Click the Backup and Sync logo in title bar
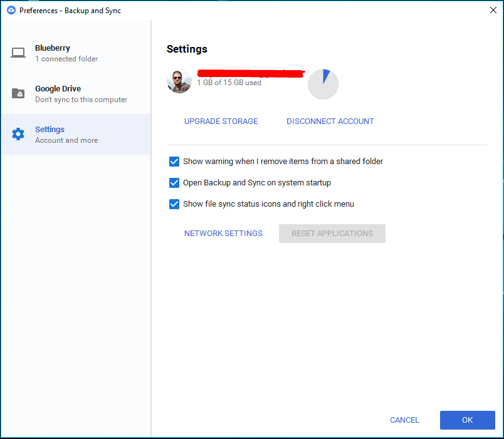Screen dimensions: 504x439 [x=9, y=10]
